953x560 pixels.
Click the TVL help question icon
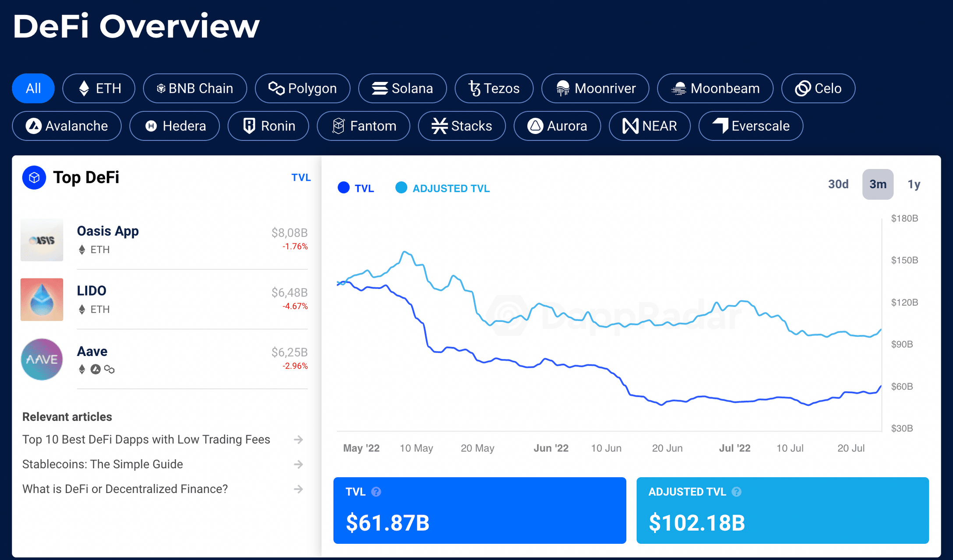tap(376, 492)
